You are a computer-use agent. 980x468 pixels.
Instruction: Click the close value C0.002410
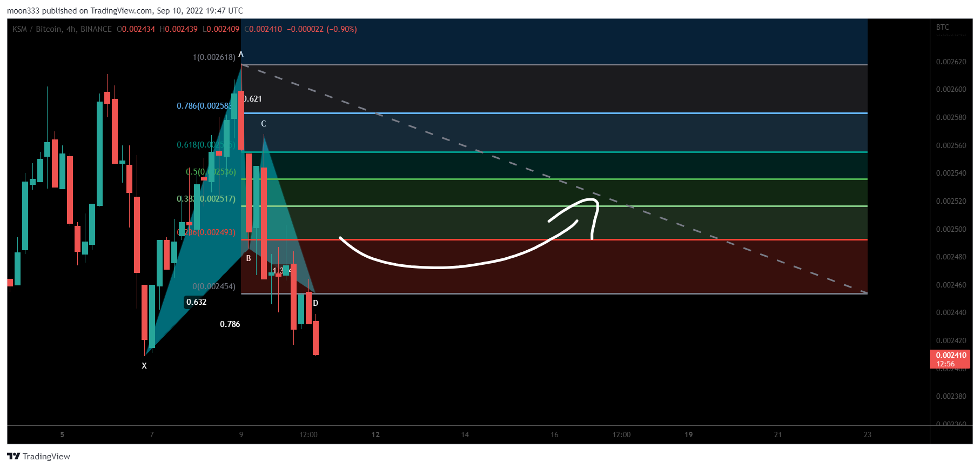tap(263, 29)
